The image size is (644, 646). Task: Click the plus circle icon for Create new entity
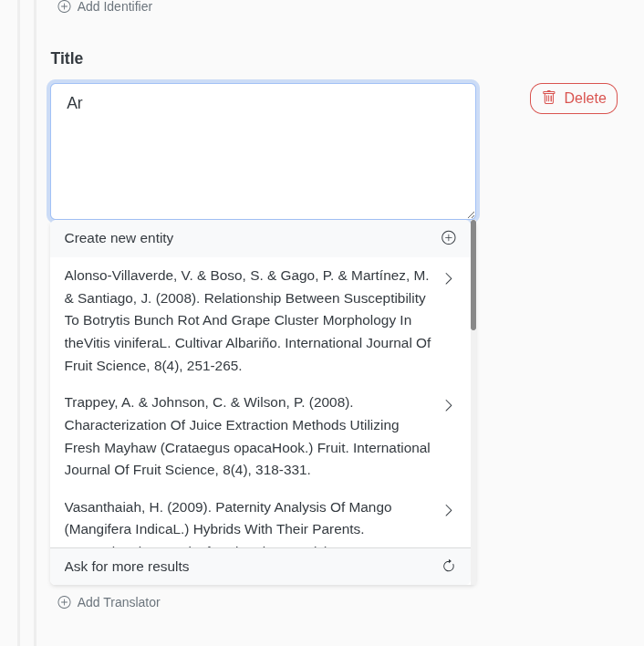point(449,238)
